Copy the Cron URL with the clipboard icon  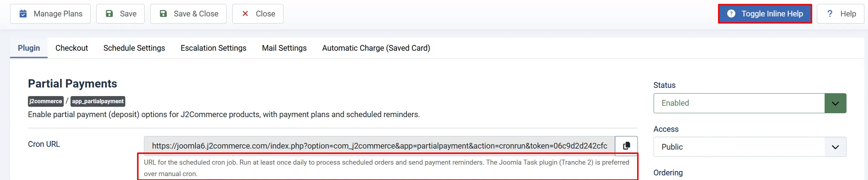pos(626,146)
